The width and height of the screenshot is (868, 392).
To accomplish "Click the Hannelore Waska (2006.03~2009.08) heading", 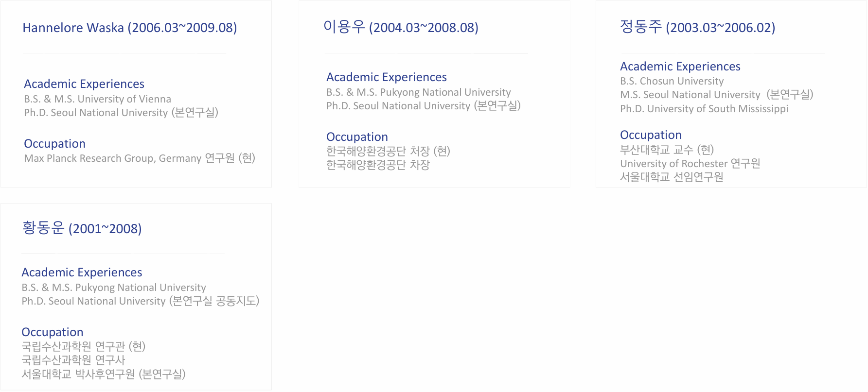I will pos(130,28).
